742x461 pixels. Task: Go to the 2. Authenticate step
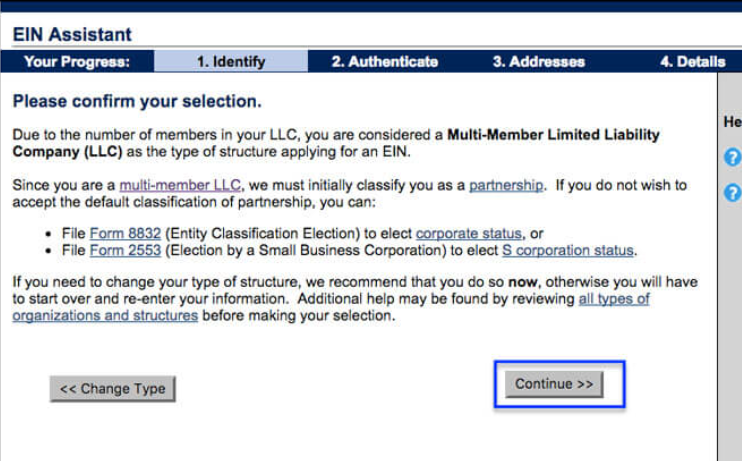[385, 62]
